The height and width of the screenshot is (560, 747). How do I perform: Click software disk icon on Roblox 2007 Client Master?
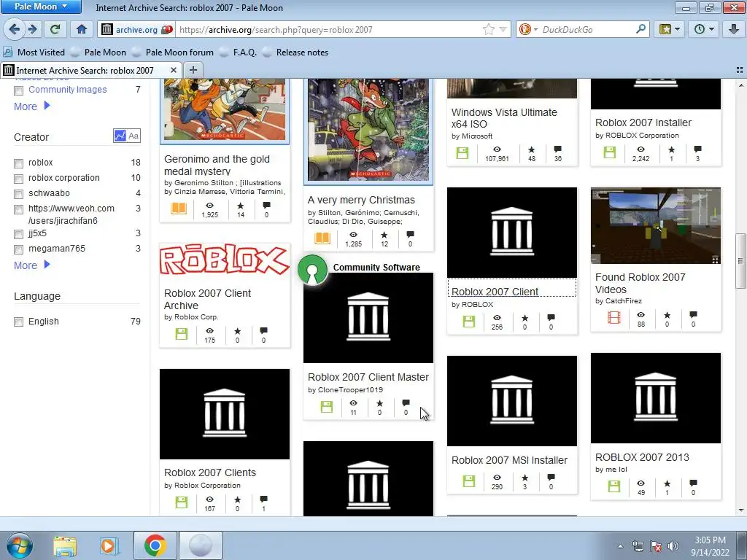(x=326, y=407)
